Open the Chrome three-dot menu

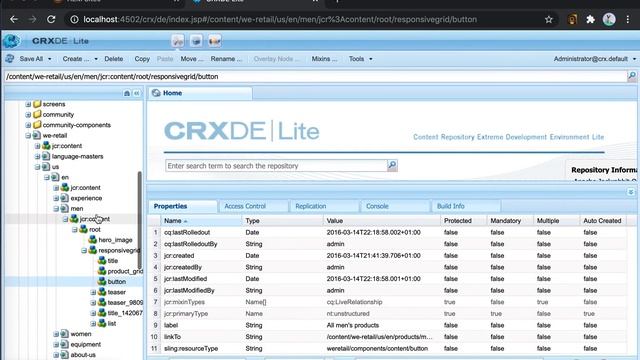click(628, 19)
